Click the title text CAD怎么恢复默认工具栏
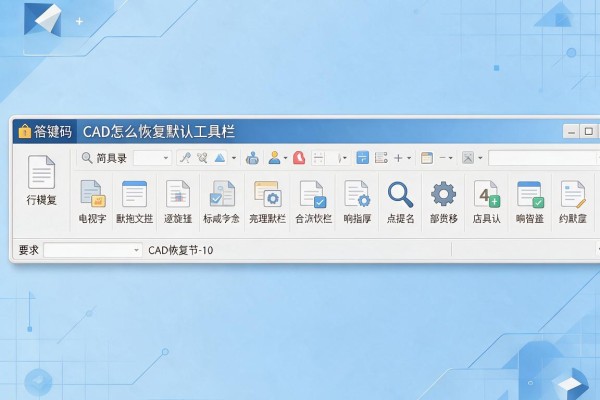The height and width of the screenshot is (400, 600). 159,132
